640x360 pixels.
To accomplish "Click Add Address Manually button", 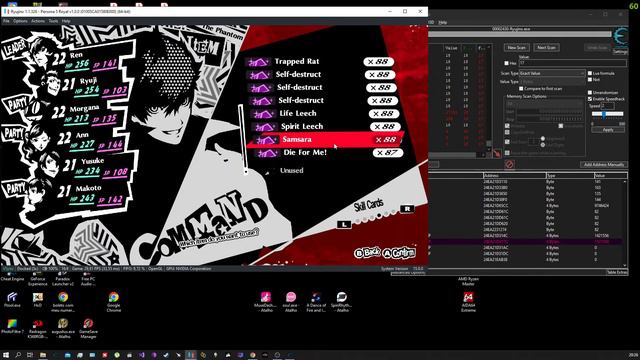I will point(604,164).
